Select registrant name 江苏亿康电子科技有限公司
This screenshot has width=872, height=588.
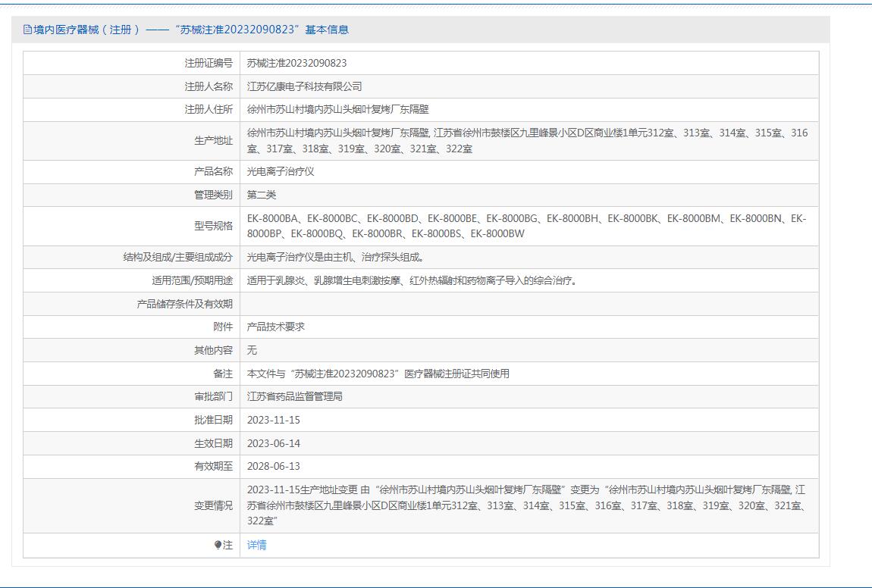pyautogui.click(x=304, y=86)
